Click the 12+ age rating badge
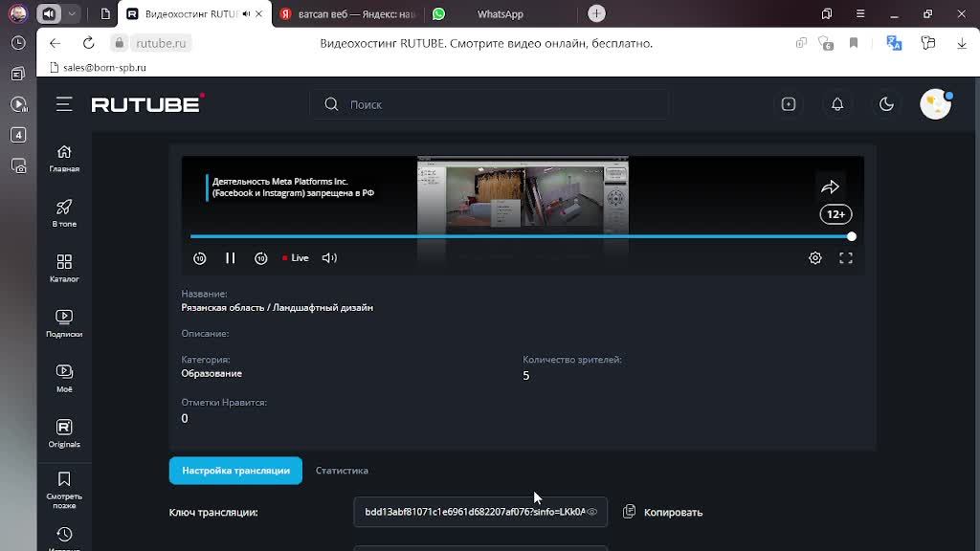Image resolution: width=980 pixels, height=551 pixels. [835, 214]
